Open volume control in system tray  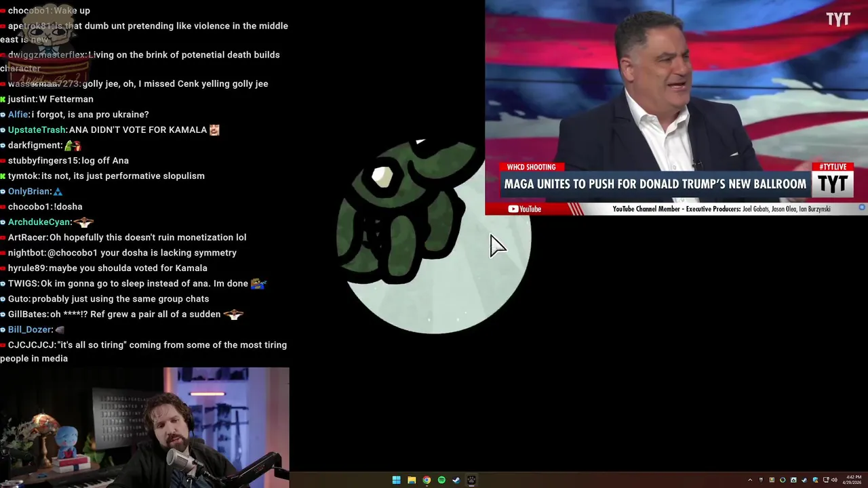click(x=834, y=480)
